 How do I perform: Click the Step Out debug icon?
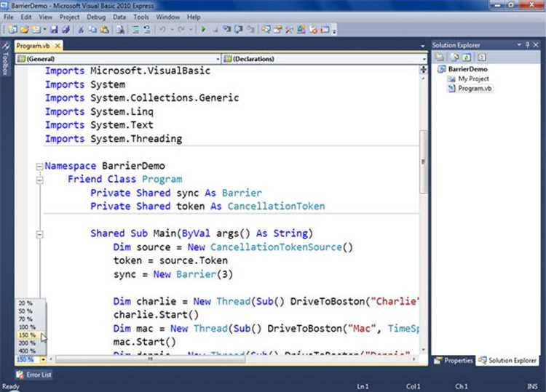point(251,30)
